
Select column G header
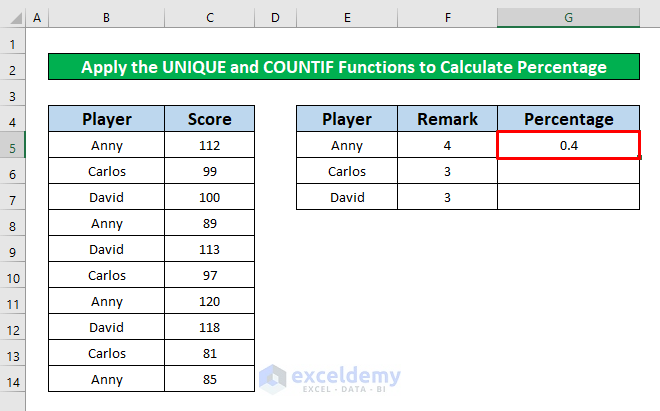[x=568, y=19]
